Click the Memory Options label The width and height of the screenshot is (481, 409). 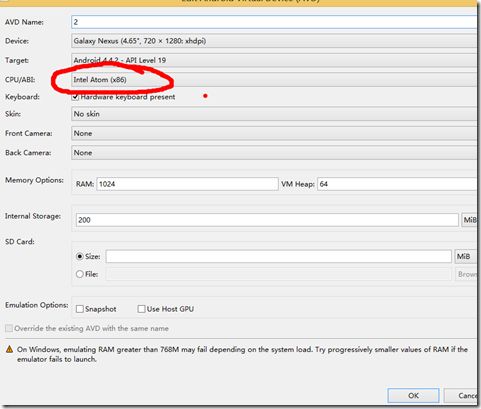[34, 180]
